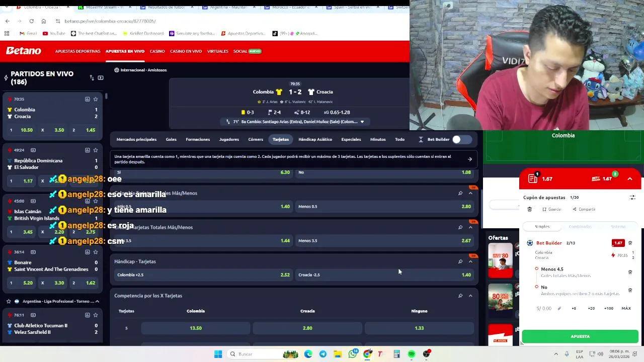This screenshot has width=644, height=362.
Task: Select the Combinadas coupon tab
Action: (x=580, y=227)
